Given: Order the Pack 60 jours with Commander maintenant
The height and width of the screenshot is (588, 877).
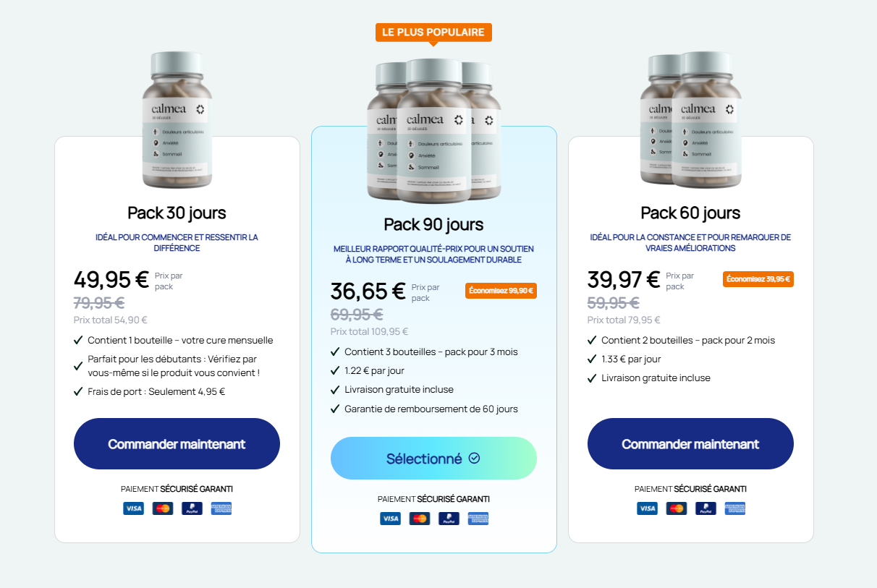Looking at the screenshot, I should pos(690,443).
